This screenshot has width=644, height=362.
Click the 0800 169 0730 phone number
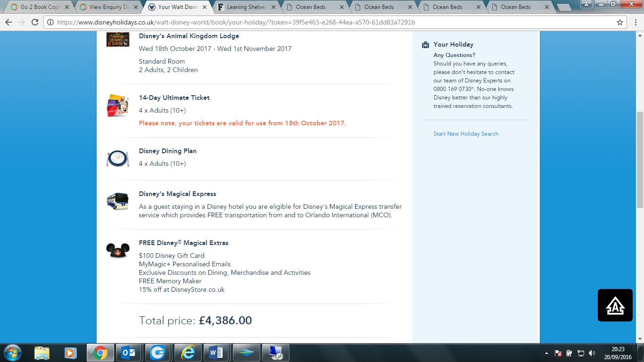pyautogui.click(x=453, y=89)
